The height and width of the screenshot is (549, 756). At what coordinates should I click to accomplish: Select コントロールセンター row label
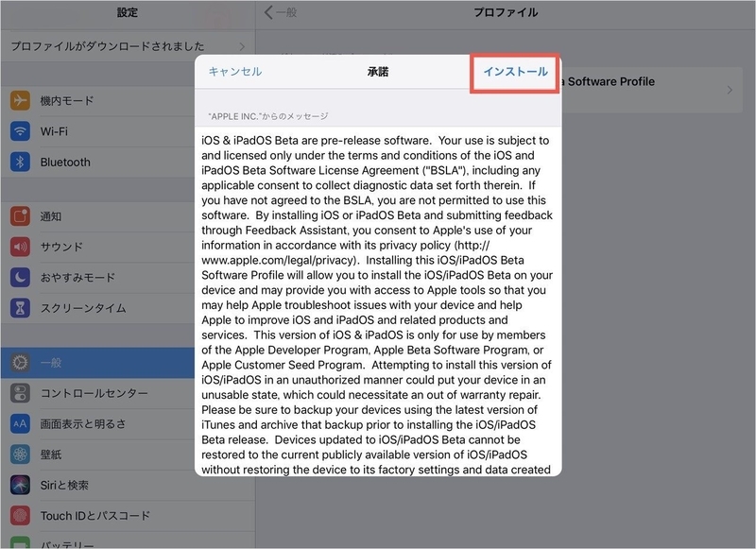click(x=94, y=393)
